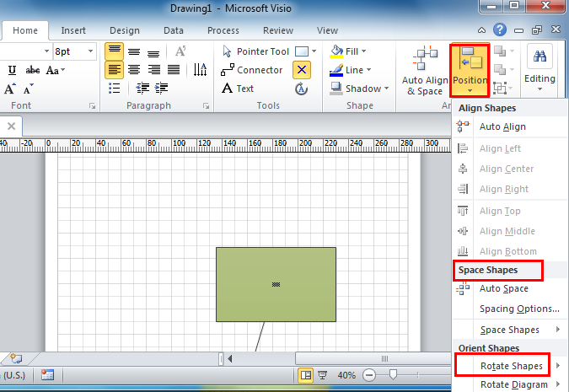Open Spacing Options dialog
The height and width of the screenshot is (392, 569).
[x=519, y=309]
